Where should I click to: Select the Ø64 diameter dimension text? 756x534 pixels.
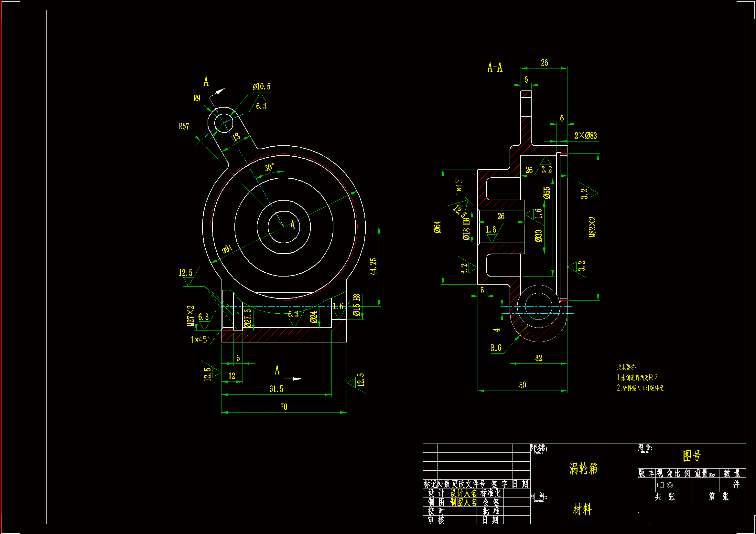[x=437, y=227]
